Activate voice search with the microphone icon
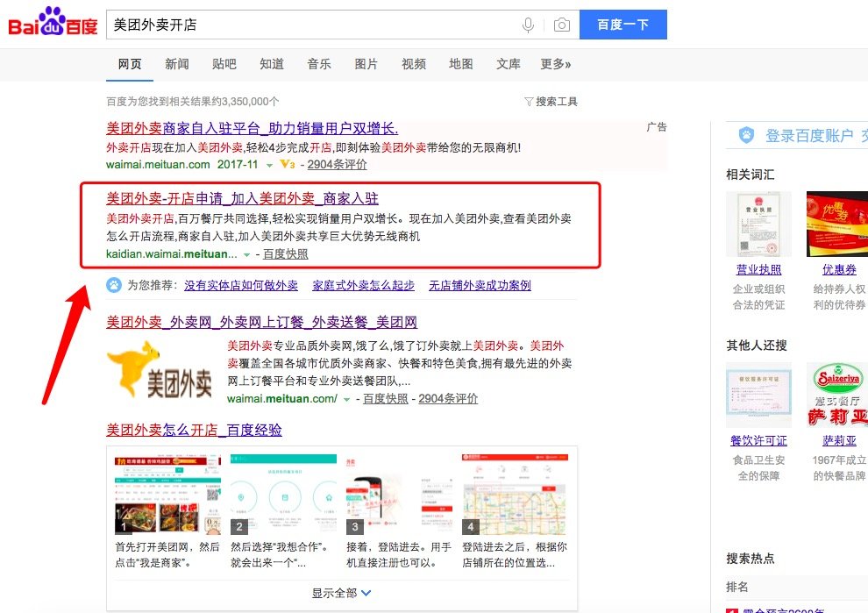Image resolution: width=868 pixels, height=613 pixels. coord(529,25)
